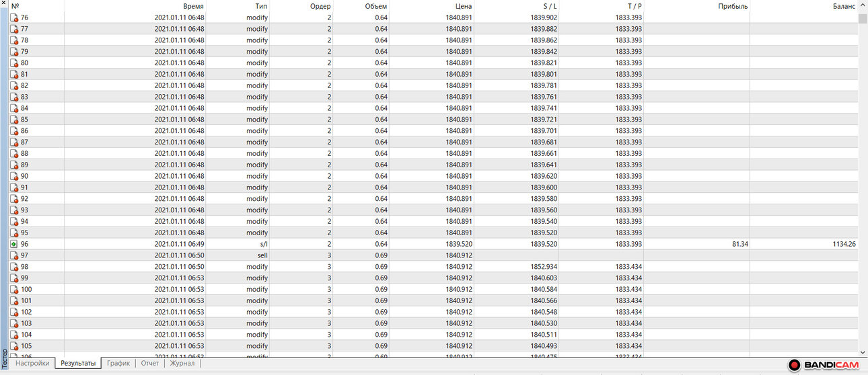Switch to the Результаты tab
Viewport: 868px width, 375px height.
point(78,363)
